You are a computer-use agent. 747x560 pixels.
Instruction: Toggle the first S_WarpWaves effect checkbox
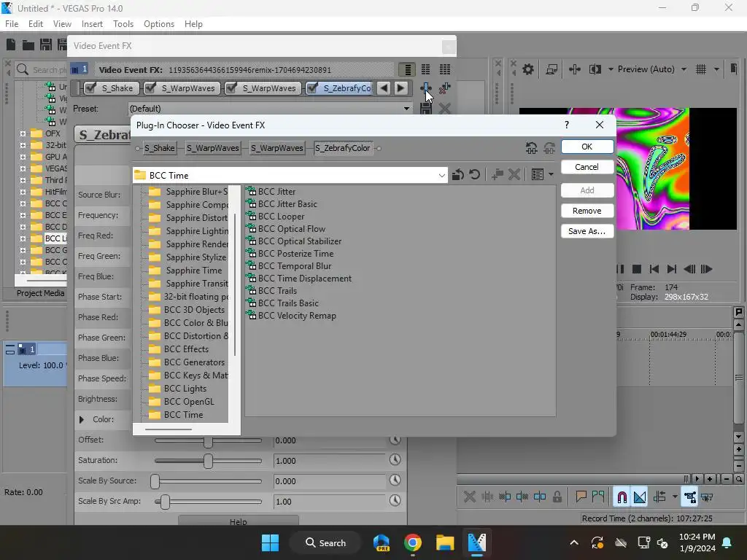click(x=150, y=88)
